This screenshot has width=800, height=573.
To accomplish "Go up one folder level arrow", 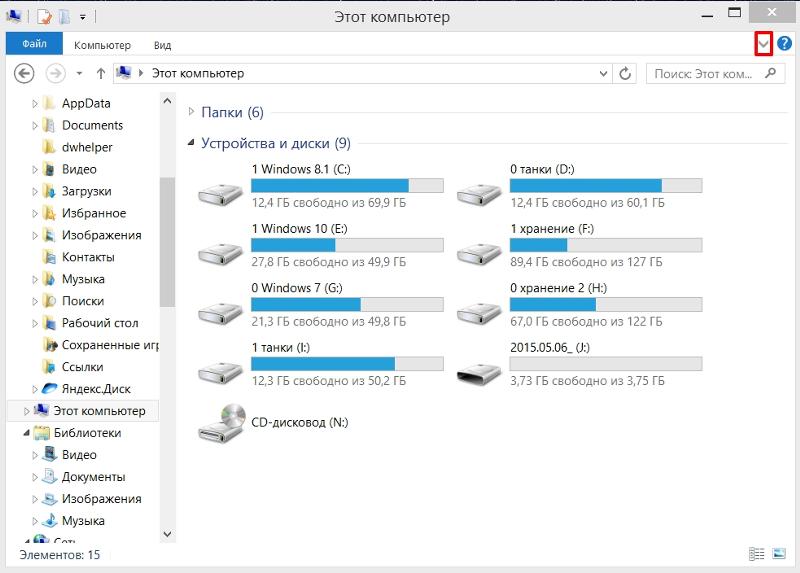I will pos(101,73).
